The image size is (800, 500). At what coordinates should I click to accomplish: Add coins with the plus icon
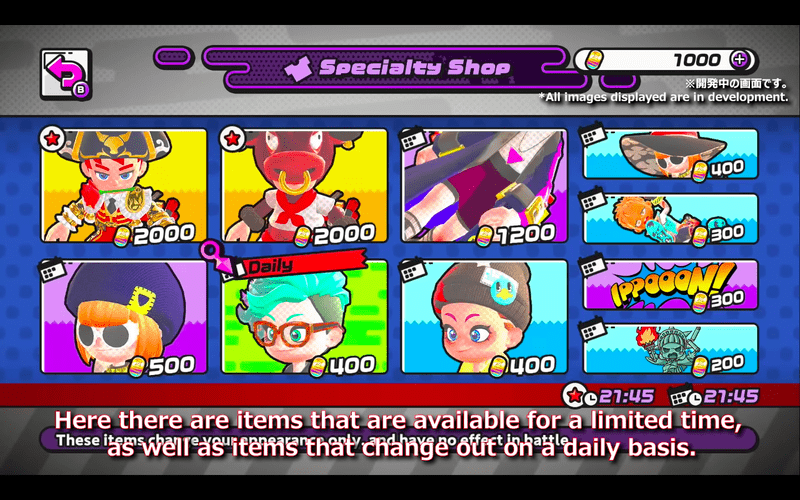[x=739, y=60]
